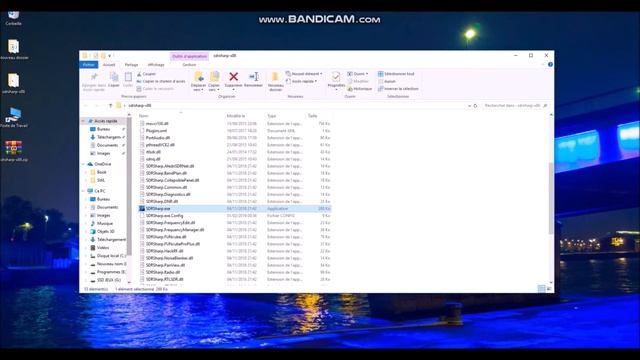
Task: Click the refresh icon beside address bar
Action: pos(476,105)
